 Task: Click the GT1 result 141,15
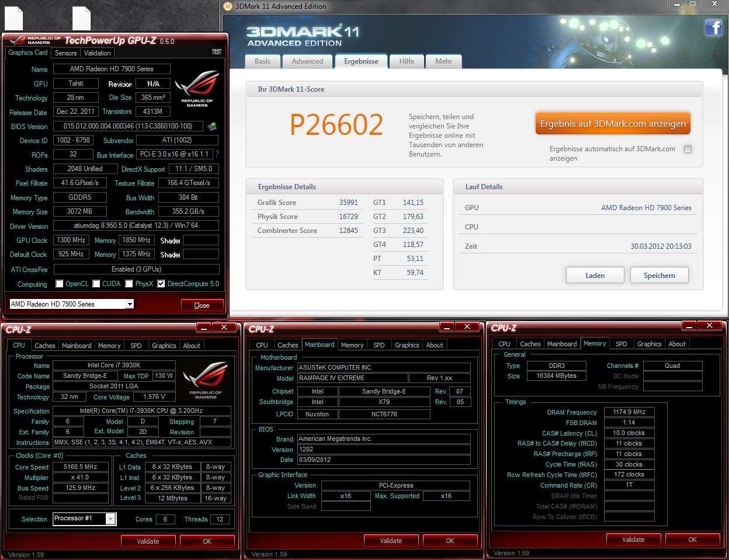pyautogui.click(x=413, y=203)
